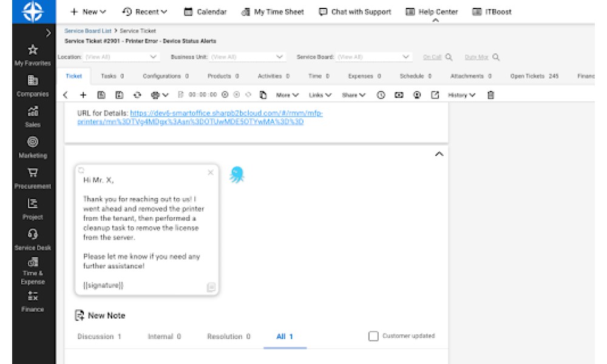Open the Links dropdown
The width and height of the screenshot is (607, 364).
[x=320, y=95]
